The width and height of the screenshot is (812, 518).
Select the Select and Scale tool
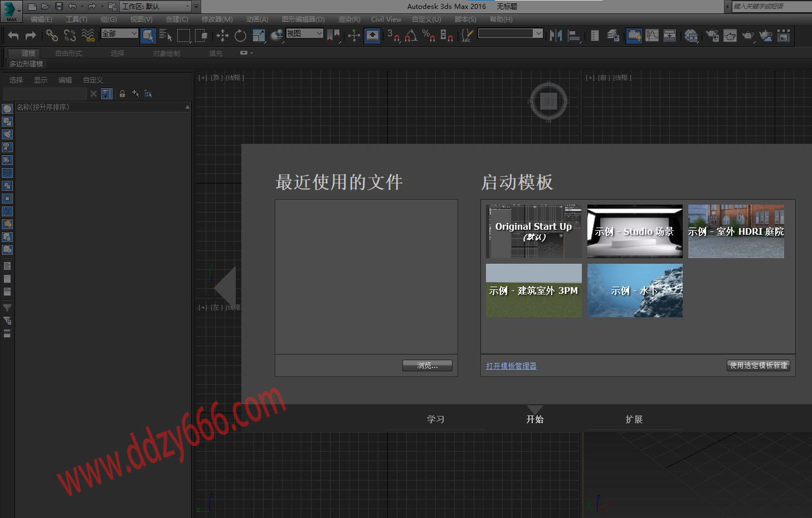[259, 36]
